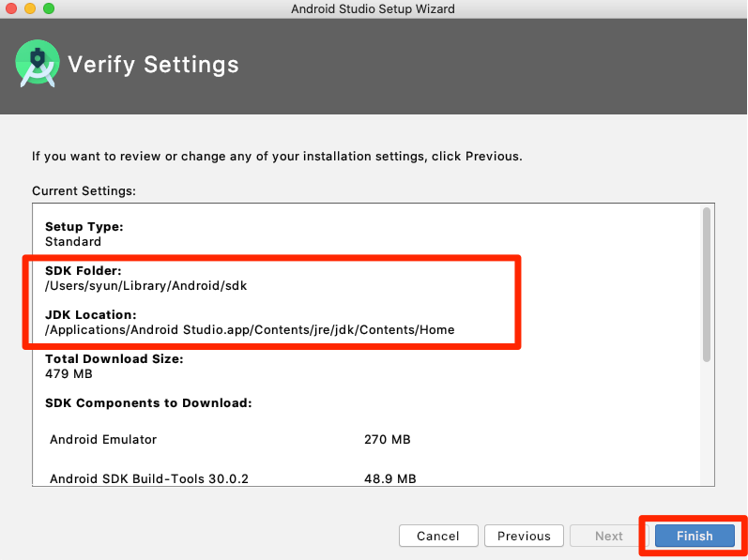Click the 'Total Download Size:' heading
Image resolution: width=748 pixels, height=560 pixels.
[x=114, y=359]
